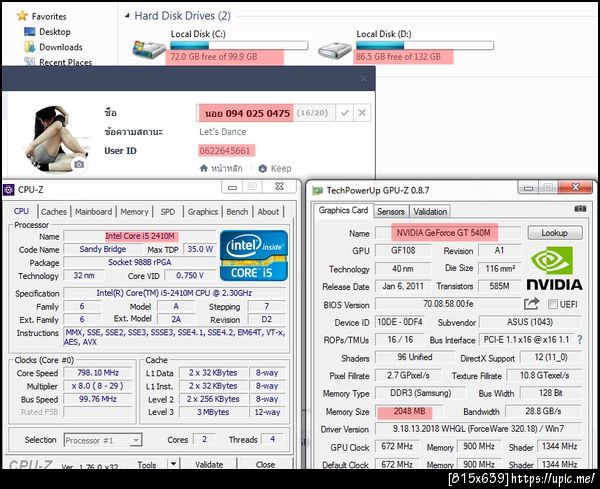Open the Sensors tab in GPU-Z
The width and height of the screenshot is (600, 489).
[x=391, y=212]
